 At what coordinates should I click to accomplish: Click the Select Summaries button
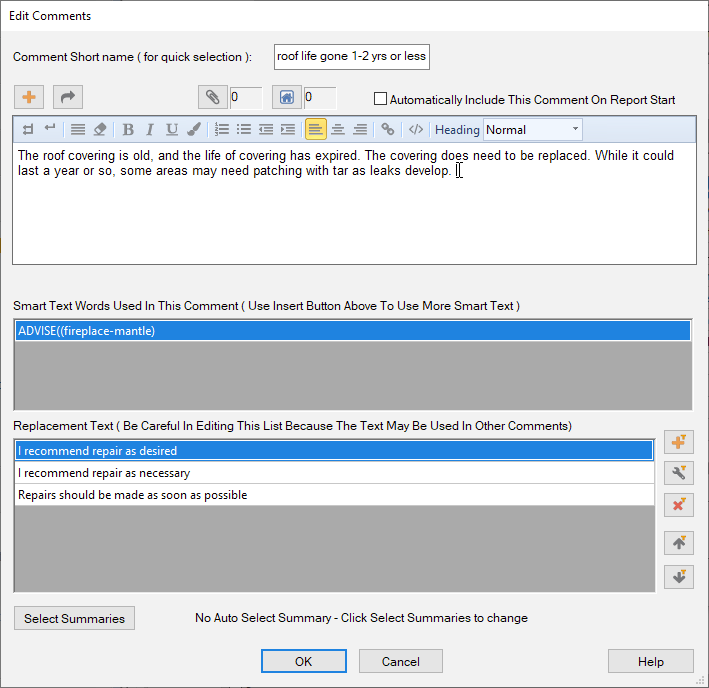pyautogui.click(x=75, y=618)
